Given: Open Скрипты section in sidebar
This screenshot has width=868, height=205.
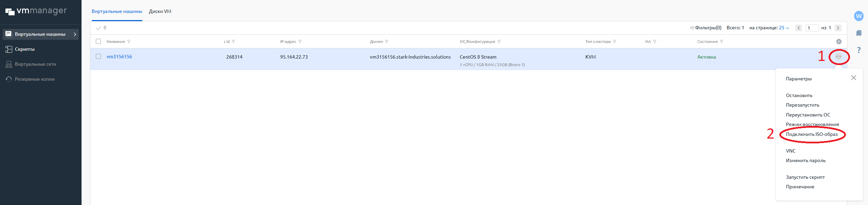Looking at the screenshot, I should coord(24,49).
